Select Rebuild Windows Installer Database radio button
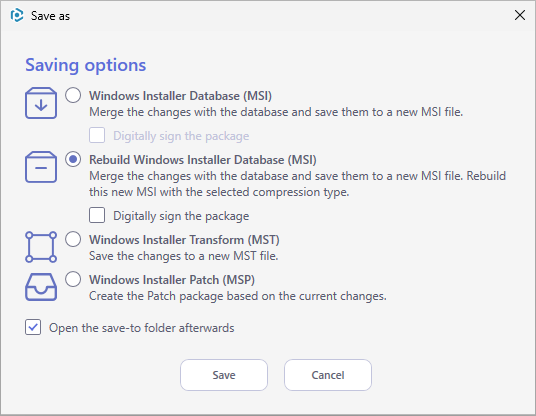 click(x=73, y=159)
